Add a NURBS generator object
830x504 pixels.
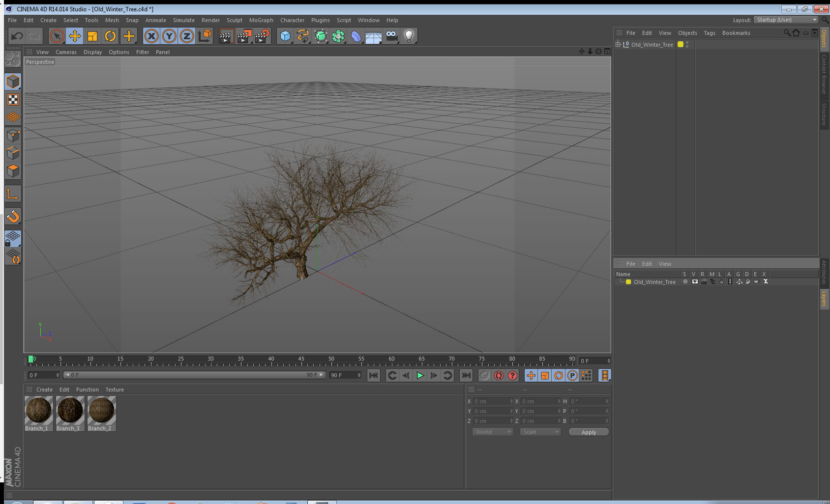tap(321, 36)
